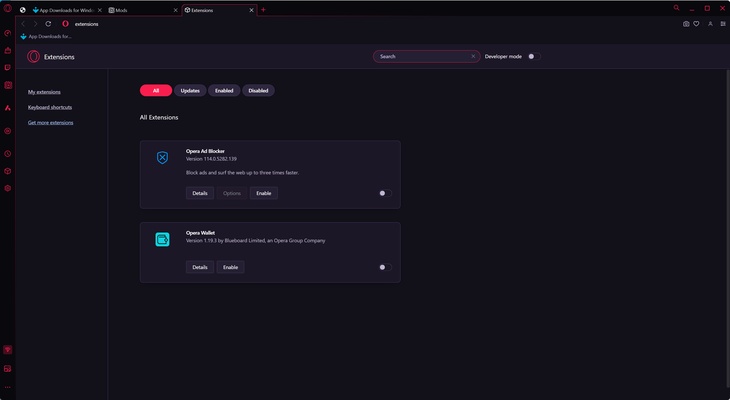Viewport: 730px width, 400px height.
Task: Close the Mods tab
Action: [x=176, y=10]
